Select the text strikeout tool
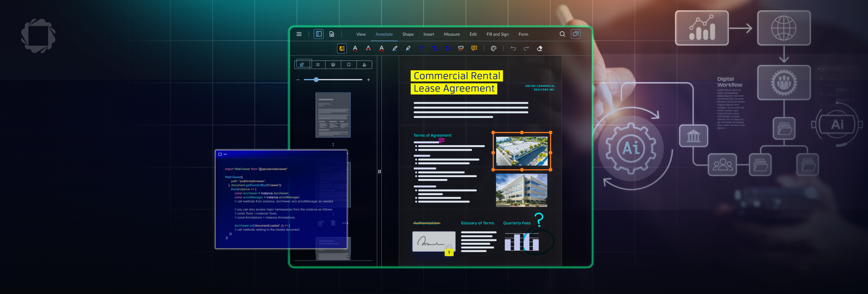 tap(368, 49)
